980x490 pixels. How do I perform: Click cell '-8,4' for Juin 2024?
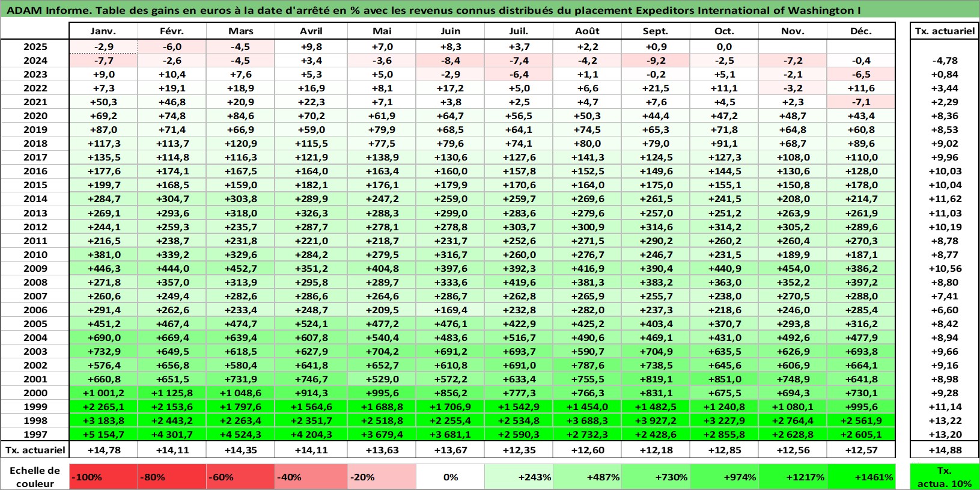pyautogui.click(x=451, y=60)
